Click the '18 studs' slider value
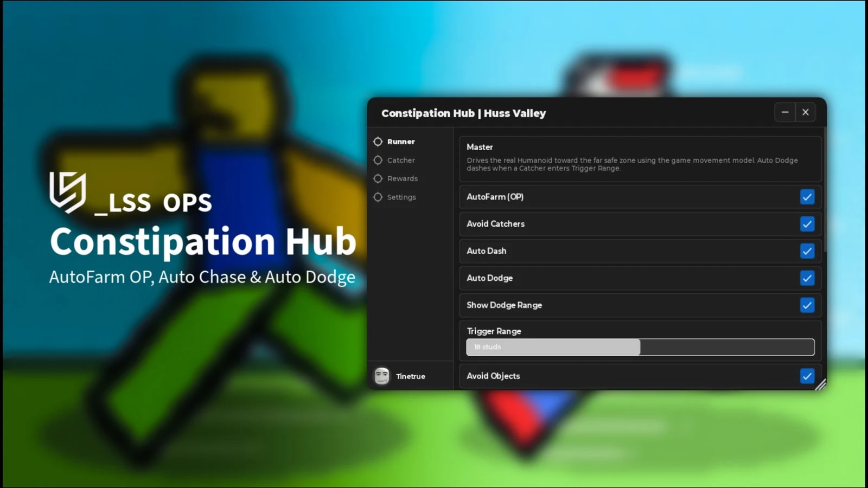Image resolution: width=868 pixels, height=488 pixels. 487,347
